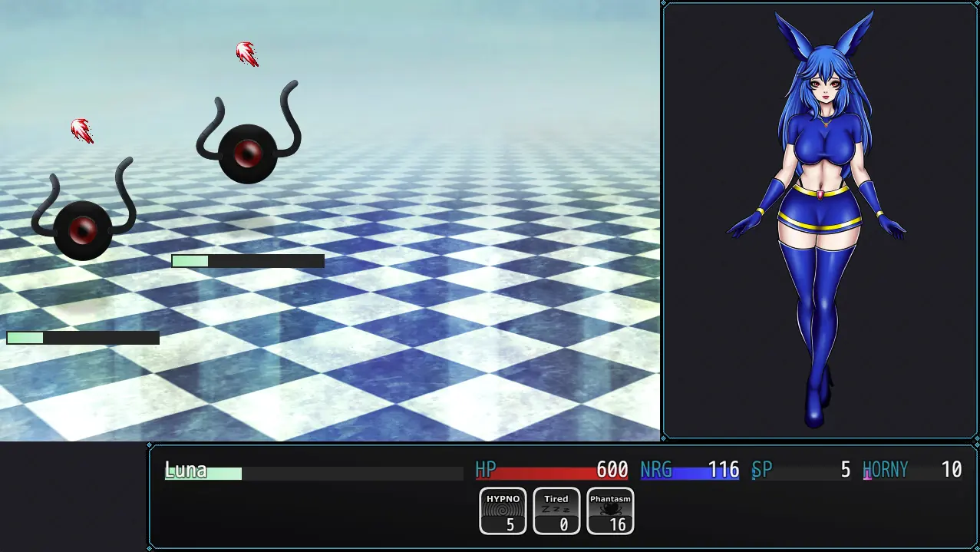This screenshot has height=552, width=980.
Task: Click the Luna name label
Action: pos(186,470)
